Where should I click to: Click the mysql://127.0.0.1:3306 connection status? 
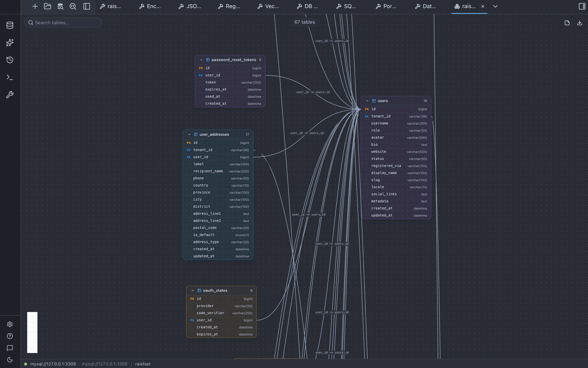click(53, 364)
